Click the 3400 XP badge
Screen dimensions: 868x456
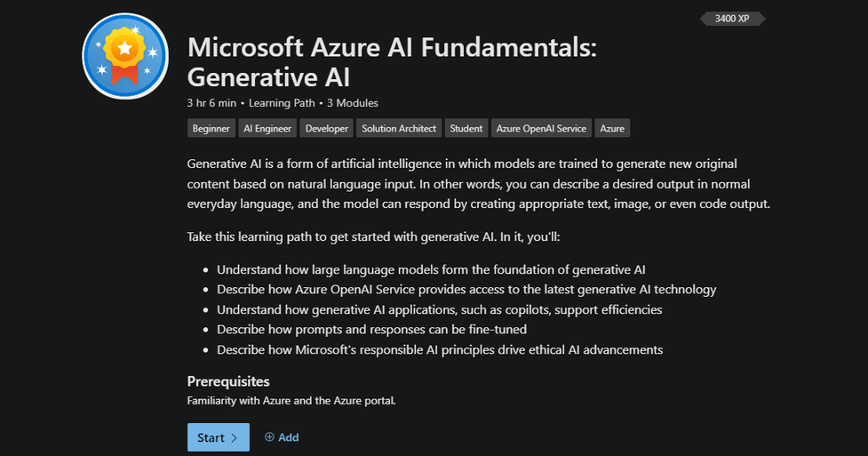[732, 18]
